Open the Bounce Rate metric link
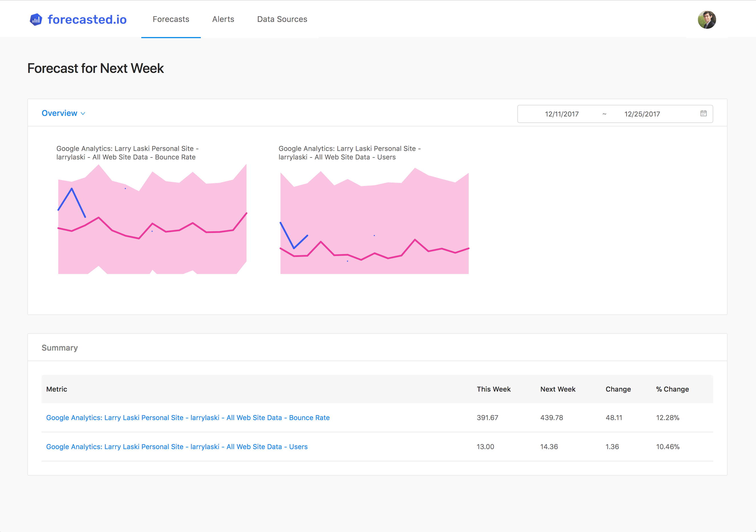 click(x=188, y=418)
